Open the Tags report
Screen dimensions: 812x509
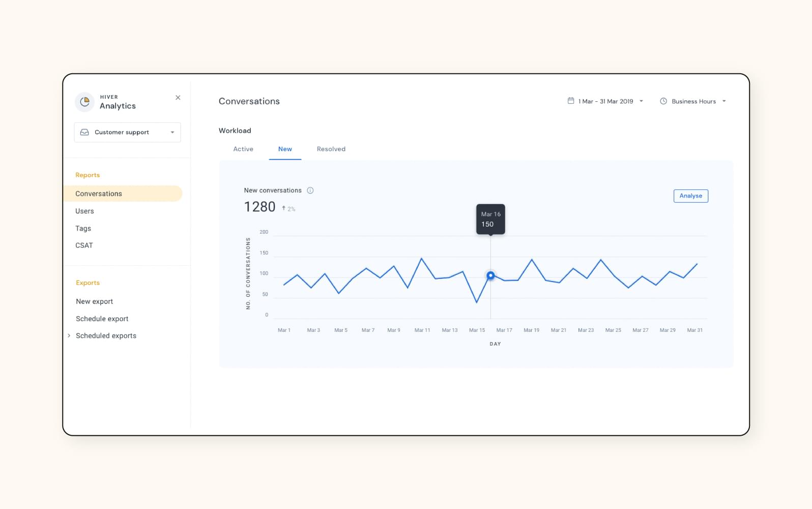pyautogui.click(x=83, y=229)
